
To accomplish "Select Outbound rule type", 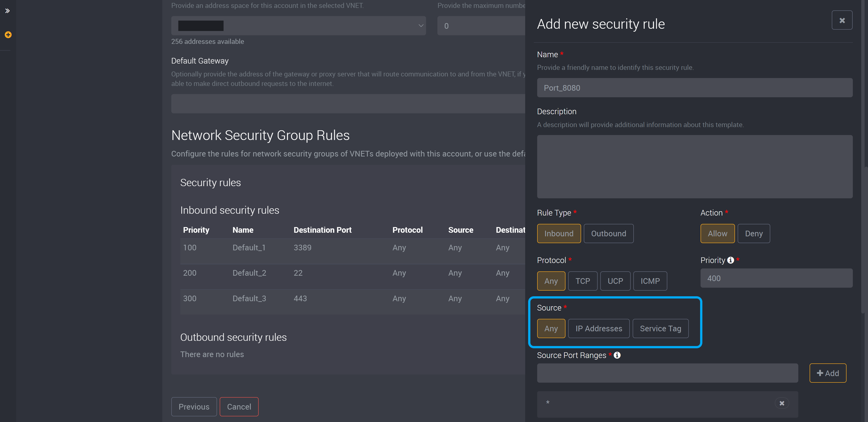I will tap(608, 233).
